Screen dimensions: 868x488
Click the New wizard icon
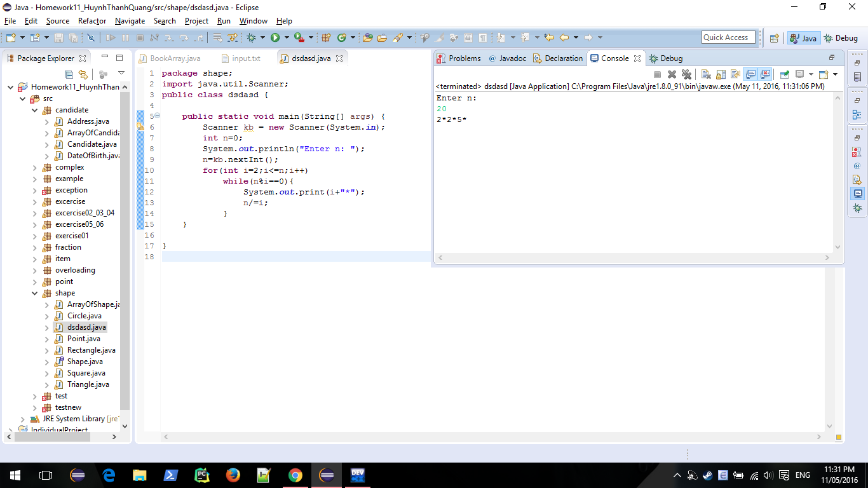11,38
